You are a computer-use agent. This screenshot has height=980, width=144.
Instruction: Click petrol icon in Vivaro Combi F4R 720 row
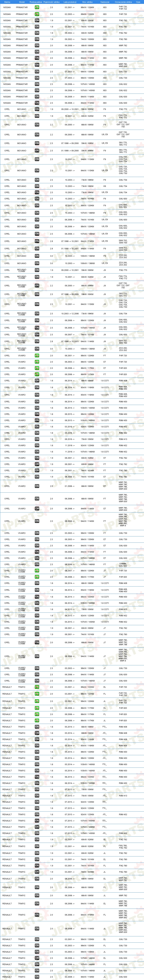[x=37, y=571]
